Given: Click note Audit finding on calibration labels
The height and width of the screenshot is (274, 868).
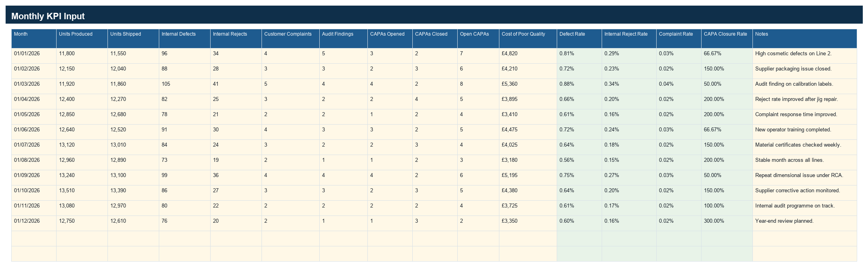Looking at the screenshot, I should coord(805,87).
